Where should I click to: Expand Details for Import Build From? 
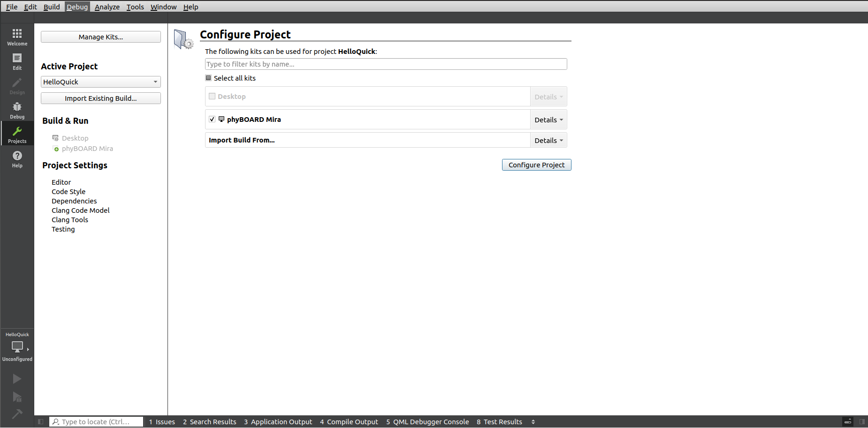548,140
